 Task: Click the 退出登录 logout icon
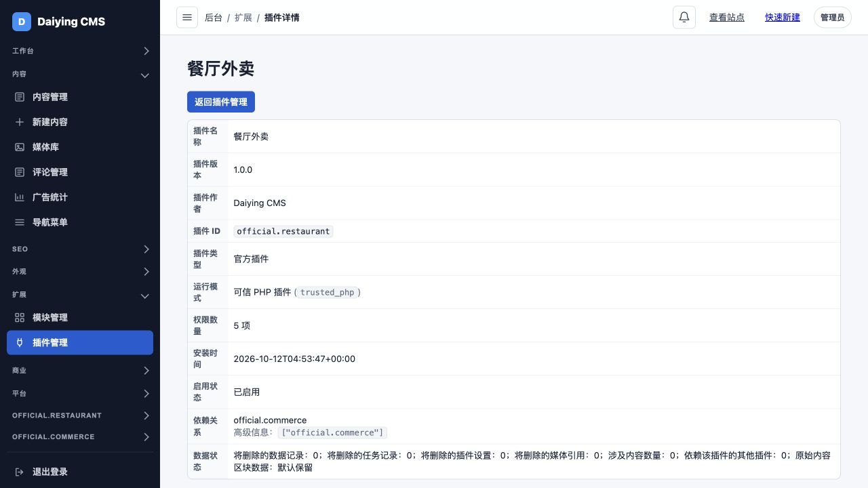(20, 472)
